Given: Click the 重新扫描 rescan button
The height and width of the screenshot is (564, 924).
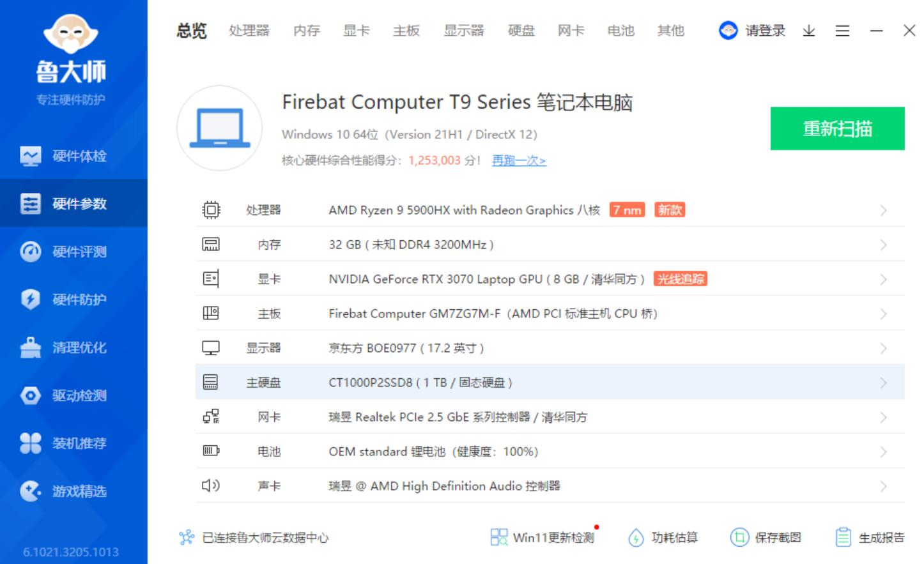Looking at the screenshot, I should (837, 128).
